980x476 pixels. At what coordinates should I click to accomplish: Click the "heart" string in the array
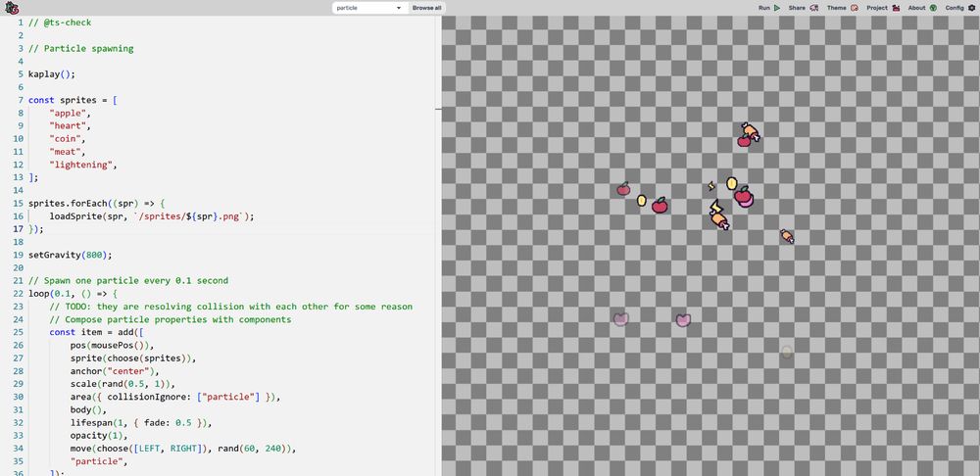pyautogui.click(x=70, y=126)
